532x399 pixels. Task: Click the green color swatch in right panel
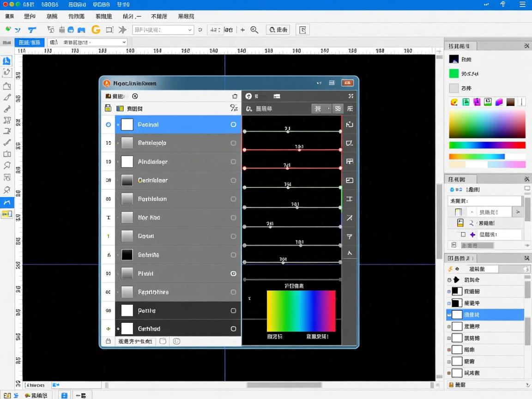click(x=454, y=73)
